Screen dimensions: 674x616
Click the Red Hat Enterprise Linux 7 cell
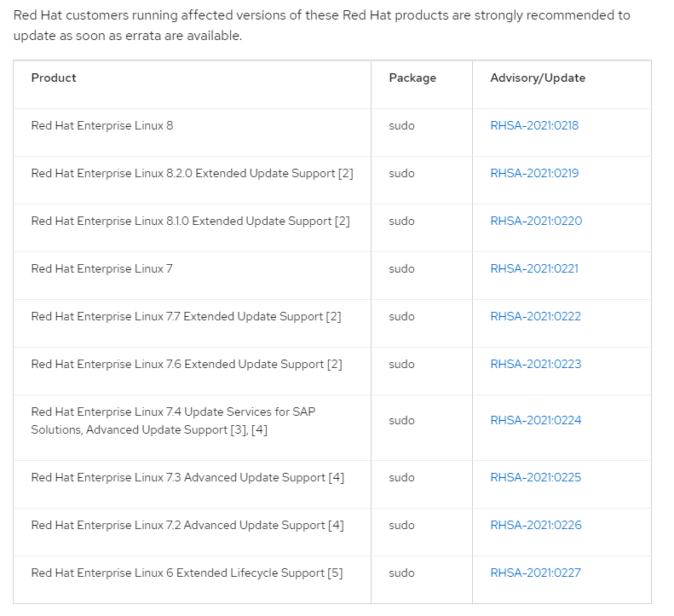tap(102, 268)
